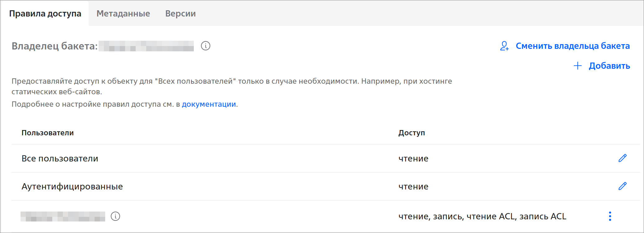Open three-dot menu for the last user row

tap(610, 216)
